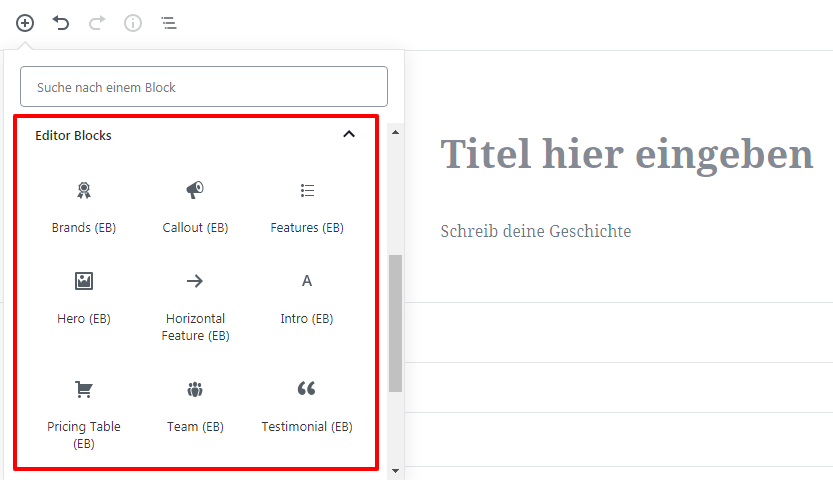Insert the Brands (EB) block

84,207
